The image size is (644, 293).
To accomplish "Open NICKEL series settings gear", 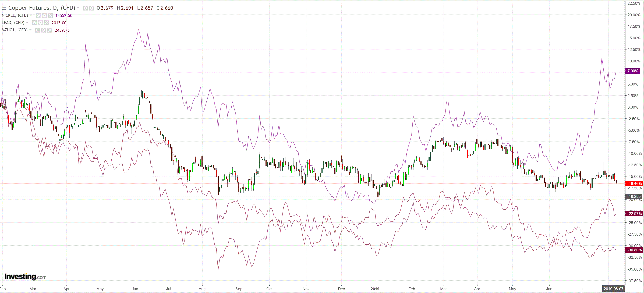I will coord(44,16).
